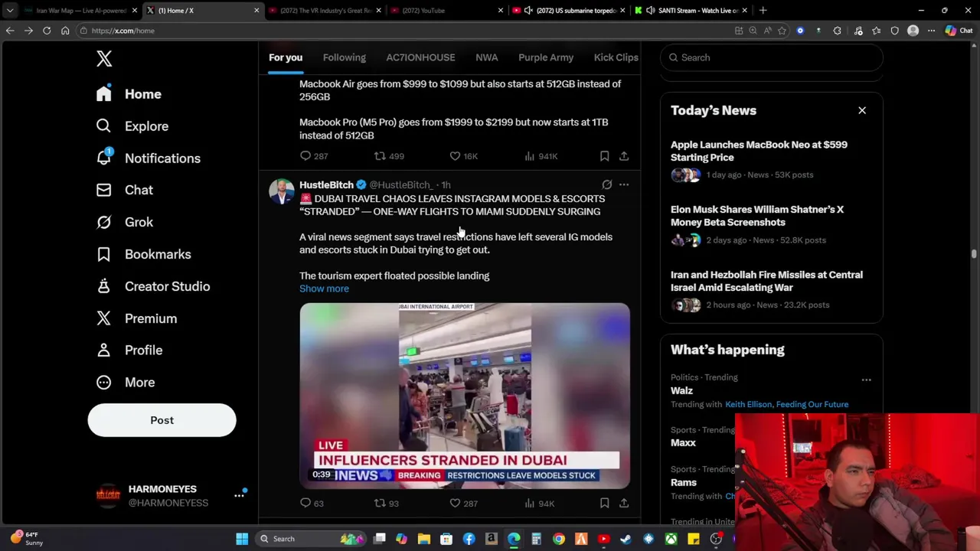Open Xbox app from the taskbar
The height and width of the screenshot is (551, 980).
(x=671, y=539)
